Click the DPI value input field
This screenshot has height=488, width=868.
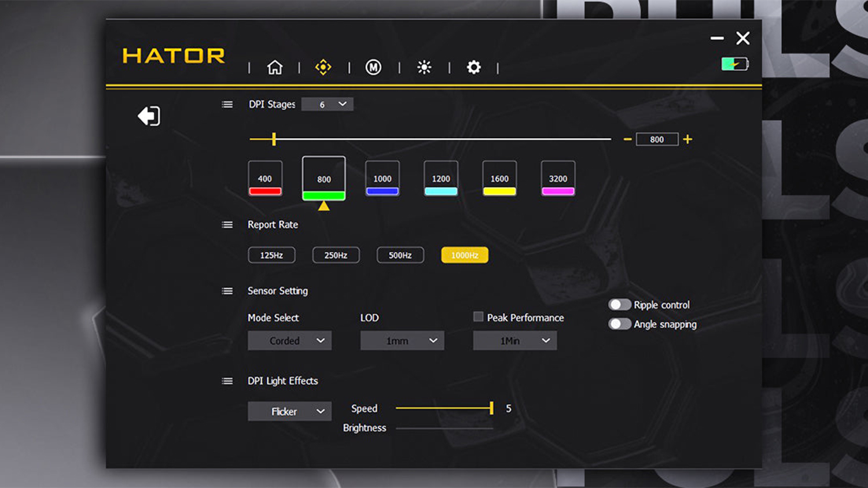click(657, 139)
